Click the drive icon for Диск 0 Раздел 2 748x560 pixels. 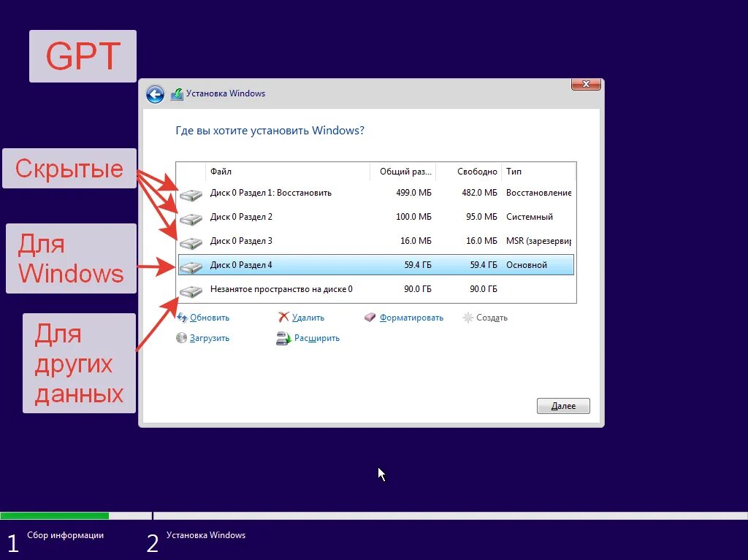tap(191, 218)
